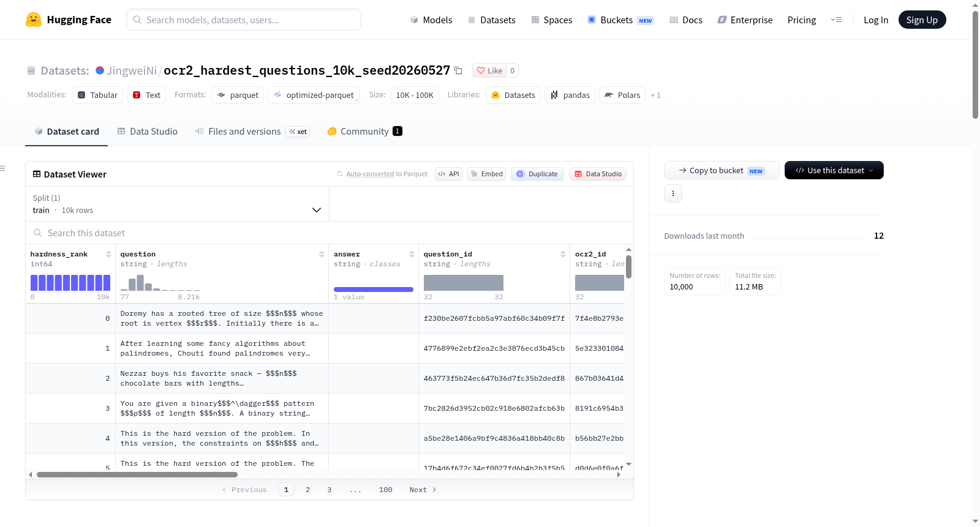Click the search magnifier in dataset search
980x527 pixels.
coord(38,233)
